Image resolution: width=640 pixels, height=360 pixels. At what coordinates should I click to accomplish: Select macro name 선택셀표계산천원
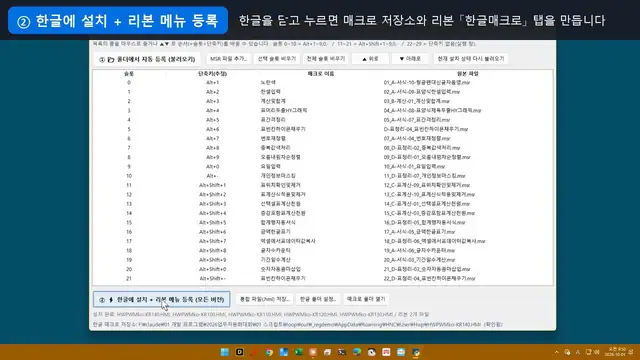point(280,204)
